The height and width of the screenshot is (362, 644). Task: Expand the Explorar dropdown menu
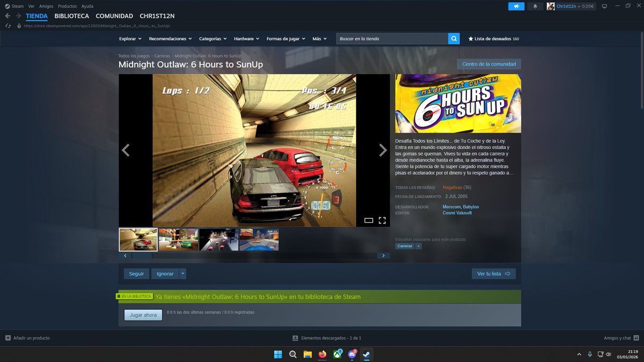pos(130,39)
